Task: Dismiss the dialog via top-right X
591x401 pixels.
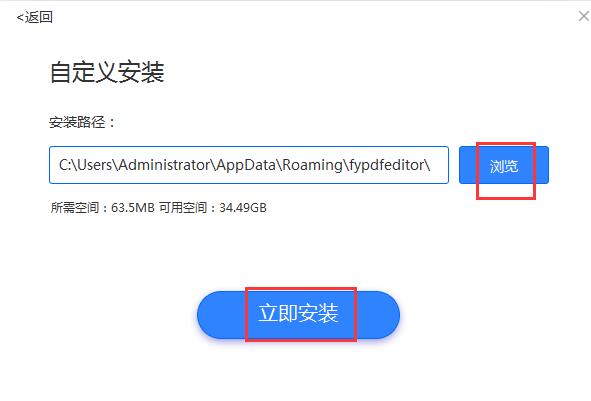Action: [x=584, y=16]
